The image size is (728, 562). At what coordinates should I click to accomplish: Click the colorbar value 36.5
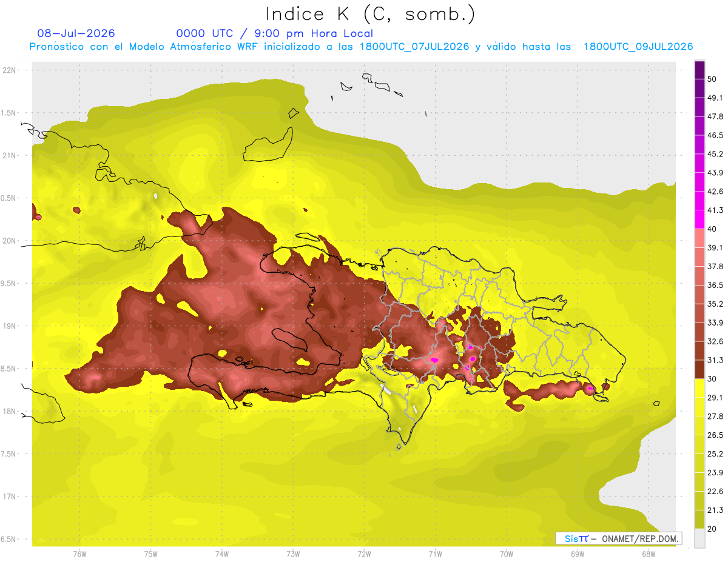pyautogui.click(x=715, y=285)
